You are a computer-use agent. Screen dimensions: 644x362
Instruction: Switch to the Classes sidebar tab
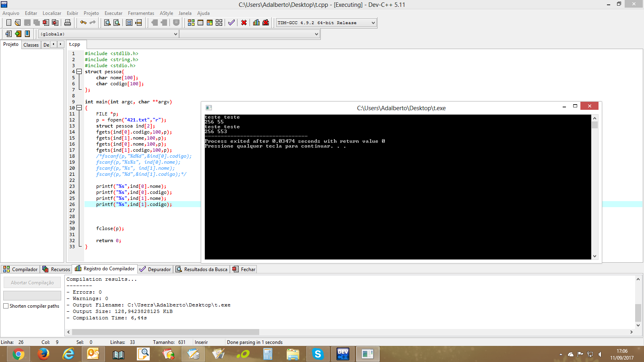click(x=31, y=45)
